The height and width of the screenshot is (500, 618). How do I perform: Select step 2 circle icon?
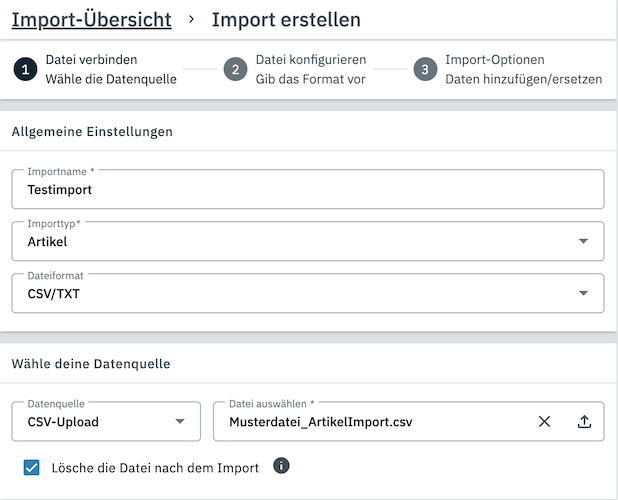pyautogui.click(x=235, y=69)
